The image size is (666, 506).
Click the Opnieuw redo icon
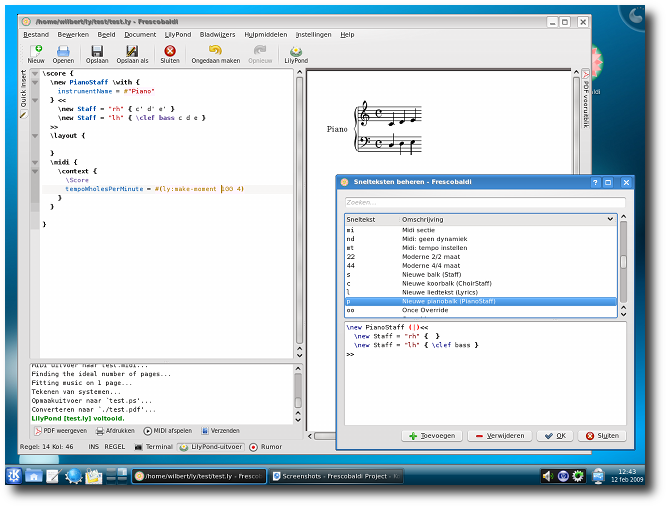tap(260, 54)
